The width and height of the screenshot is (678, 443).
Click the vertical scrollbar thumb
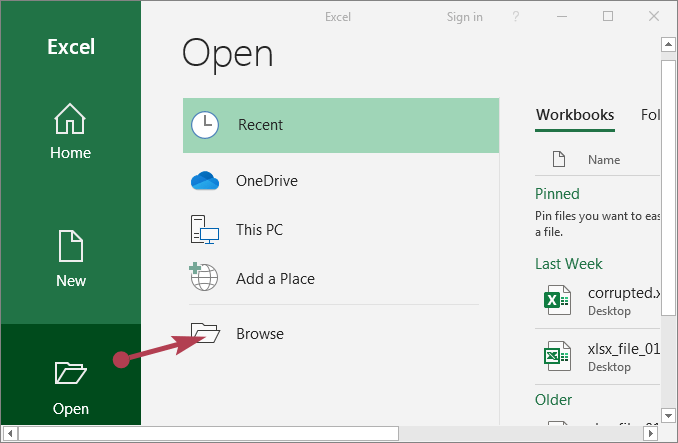668,188
